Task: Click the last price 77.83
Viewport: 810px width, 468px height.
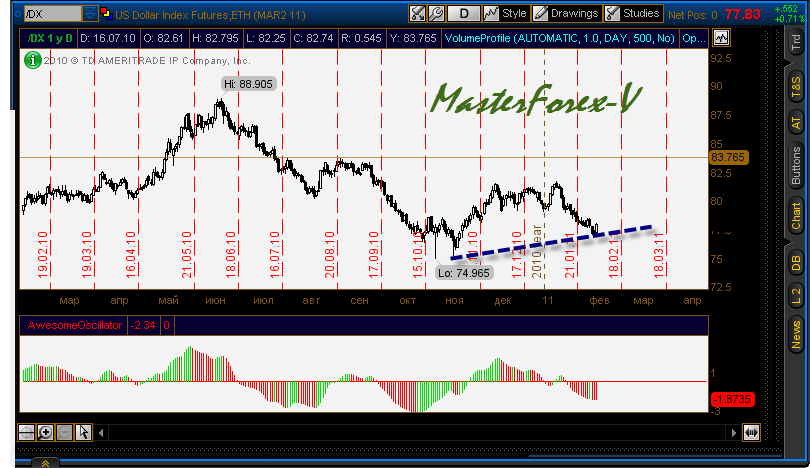Action: click(x=742, y=14)
